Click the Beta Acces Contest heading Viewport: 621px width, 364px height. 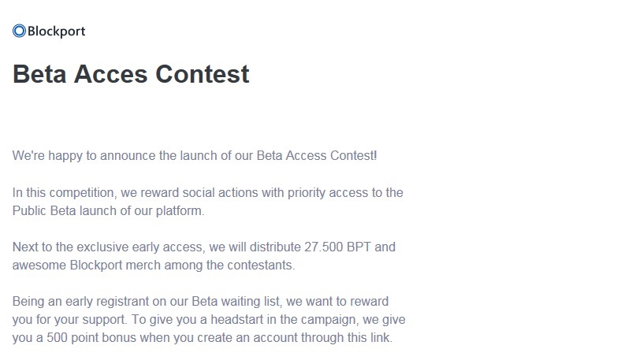(131, 74)
